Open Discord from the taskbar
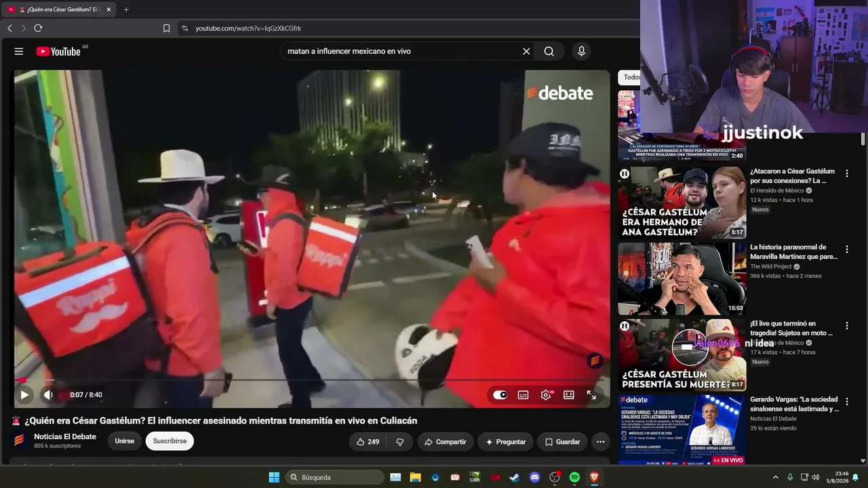This screenshot has height=488, width=868. [534, 477]
